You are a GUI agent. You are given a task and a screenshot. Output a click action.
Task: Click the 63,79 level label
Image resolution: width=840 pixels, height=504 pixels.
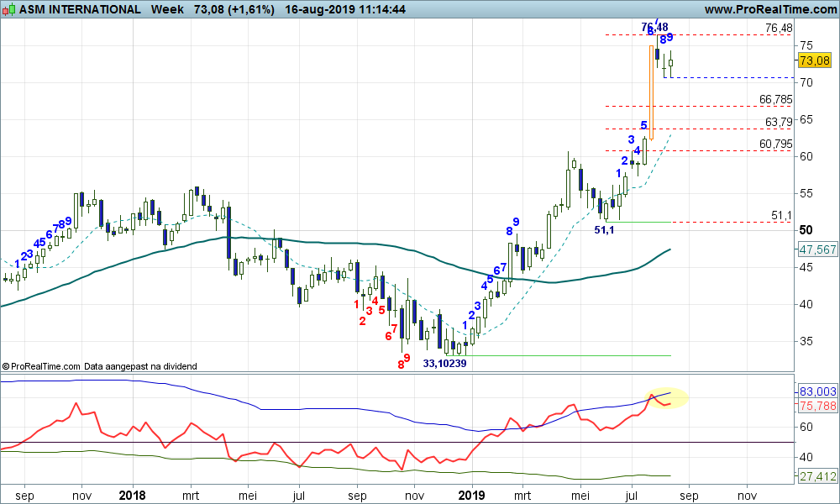(779, 123)
